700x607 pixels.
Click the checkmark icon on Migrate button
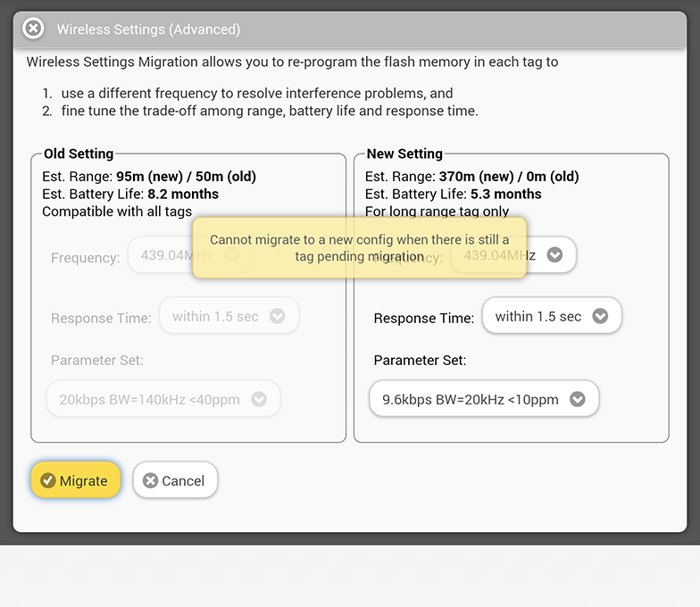[x=48, y=480]
